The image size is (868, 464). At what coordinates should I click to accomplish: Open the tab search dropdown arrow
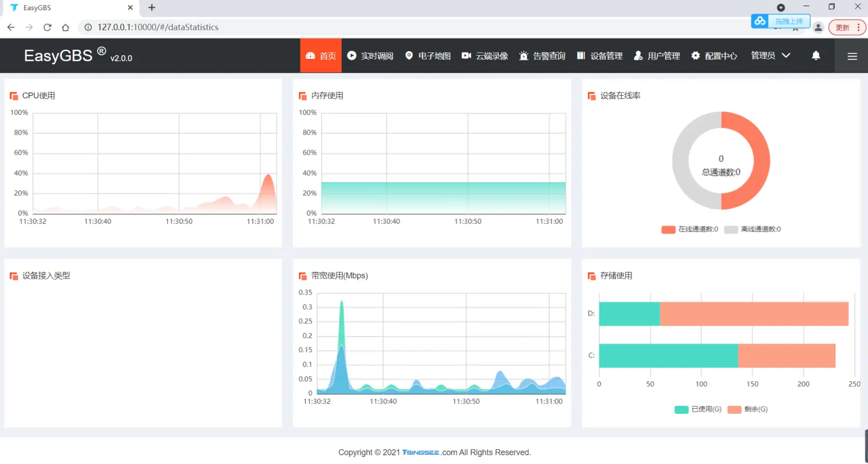click(780, 8)
